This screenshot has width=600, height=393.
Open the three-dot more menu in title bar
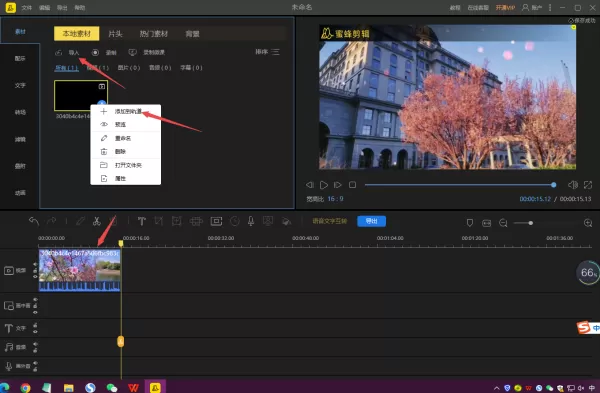[550, 7]
